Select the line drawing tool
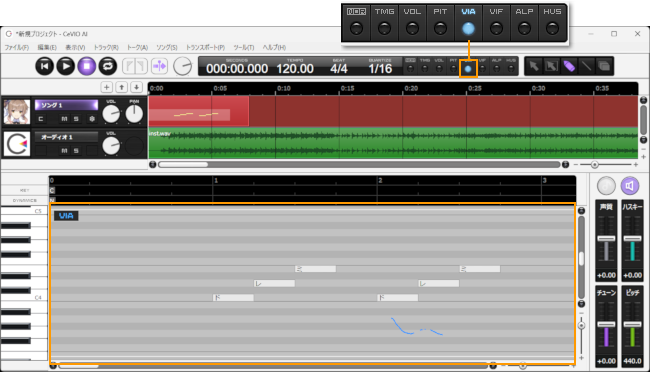The width and height of the screenshot is (650, 372). (x=586, y=66)
